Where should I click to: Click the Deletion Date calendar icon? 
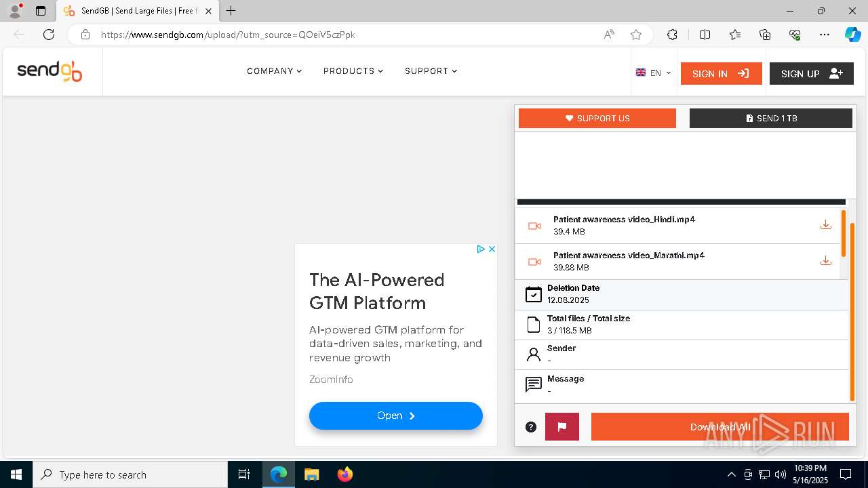[x=534, y=294]
